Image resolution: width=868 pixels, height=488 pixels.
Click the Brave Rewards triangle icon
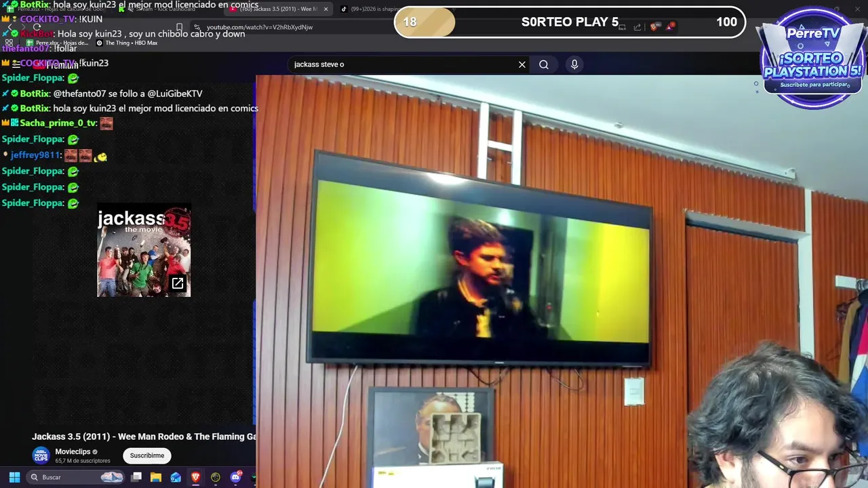[671, 27]
